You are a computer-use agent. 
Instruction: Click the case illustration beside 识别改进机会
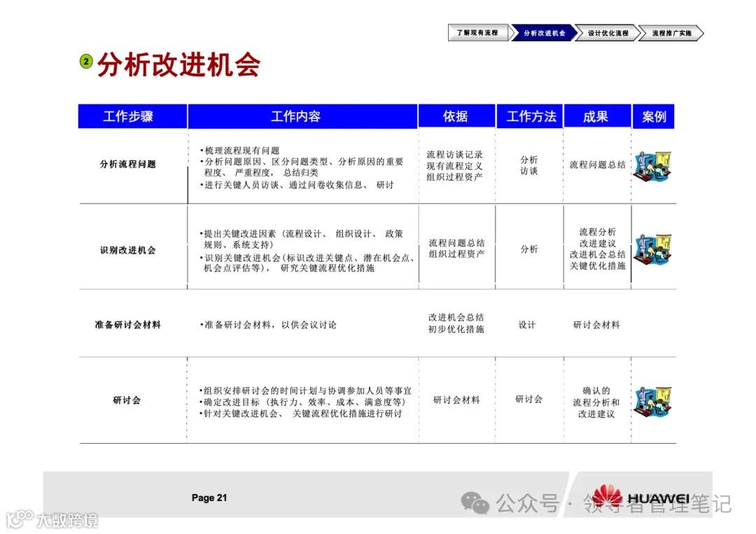pos(653,248)
